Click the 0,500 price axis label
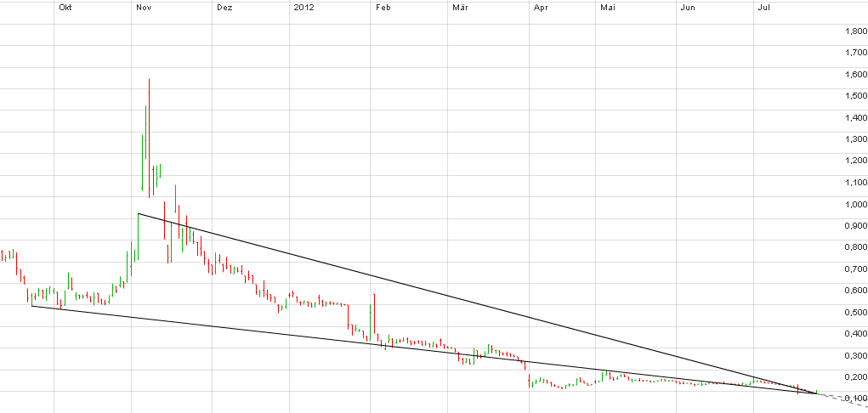 click(856, 312)
